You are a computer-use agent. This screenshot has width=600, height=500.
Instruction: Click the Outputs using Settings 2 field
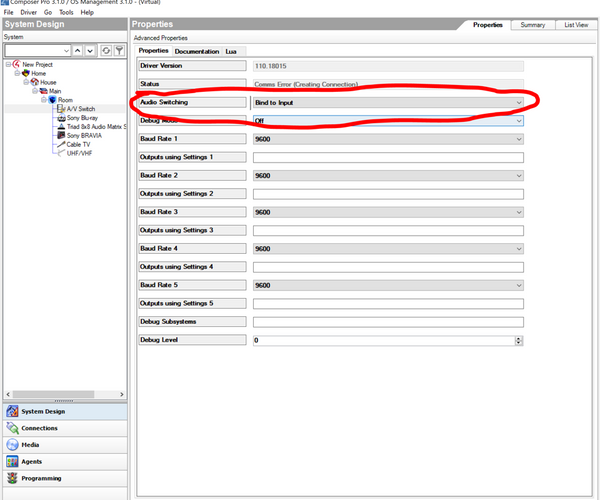(388, 194)
